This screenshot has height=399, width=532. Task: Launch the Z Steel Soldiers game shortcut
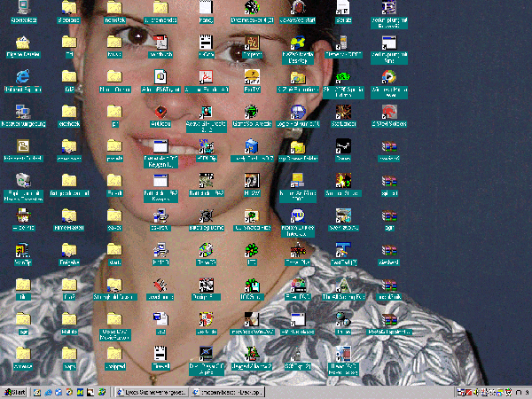(387, 112)
